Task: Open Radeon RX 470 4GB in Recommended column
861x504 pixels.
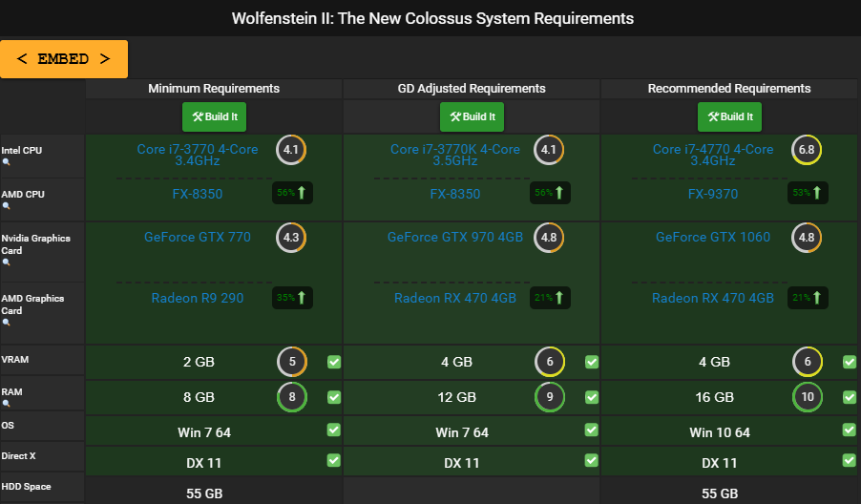Action: (713, 298)
